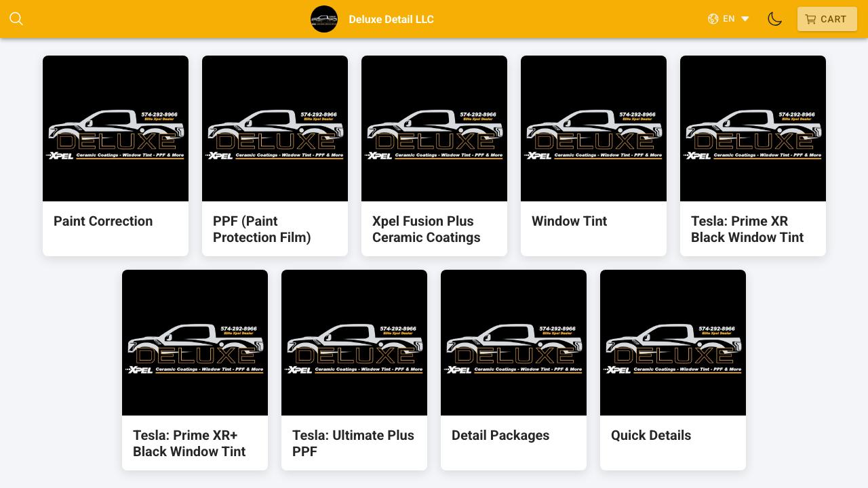This screenshot has width=868, height=488.
Task: Open Paint Correction category image
Action: click(x=115, y=129)
